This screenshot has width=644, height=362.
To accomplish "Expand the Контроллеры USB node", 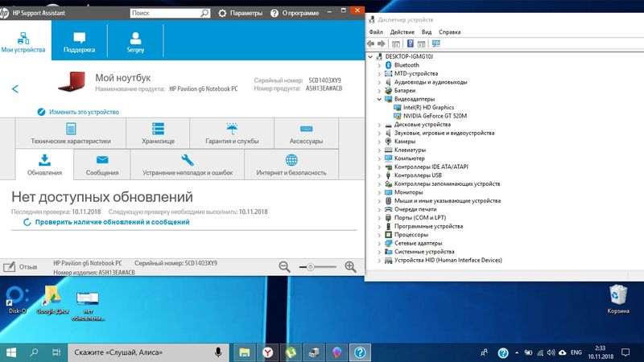I will 379,175.
